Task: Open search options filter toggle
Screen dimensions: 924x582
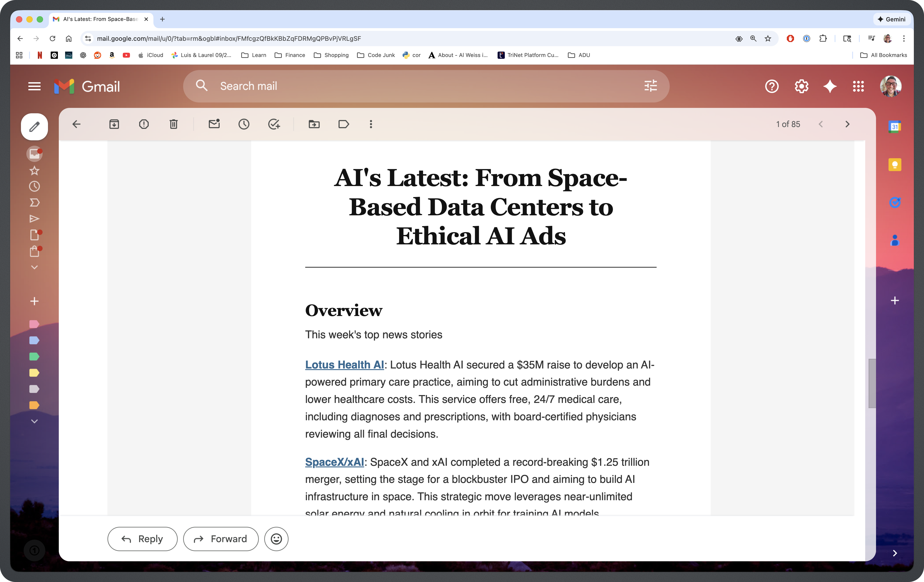Action: 650,86
